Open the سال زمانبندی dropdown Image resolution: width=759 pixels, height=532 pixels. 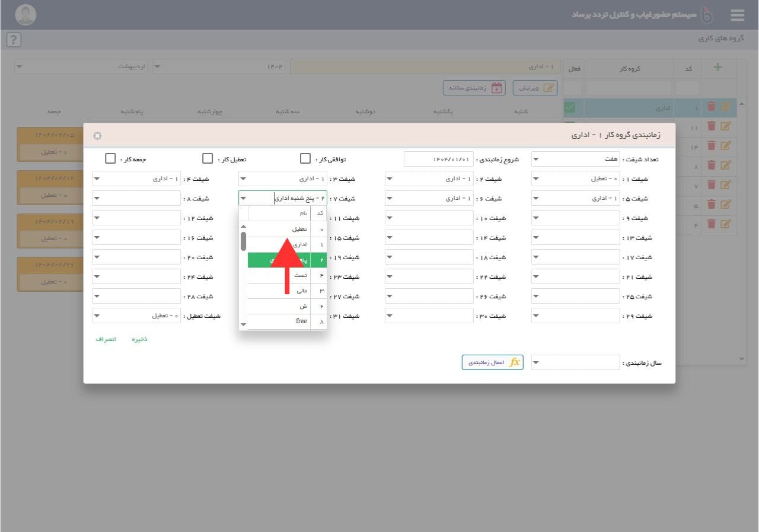pyautogui.click(x=536, y=363)
